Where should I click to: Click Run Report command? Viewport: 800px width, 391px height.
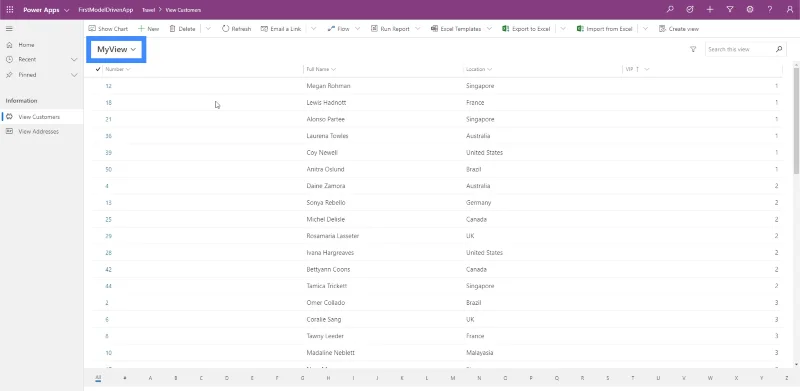click(390, 29)
